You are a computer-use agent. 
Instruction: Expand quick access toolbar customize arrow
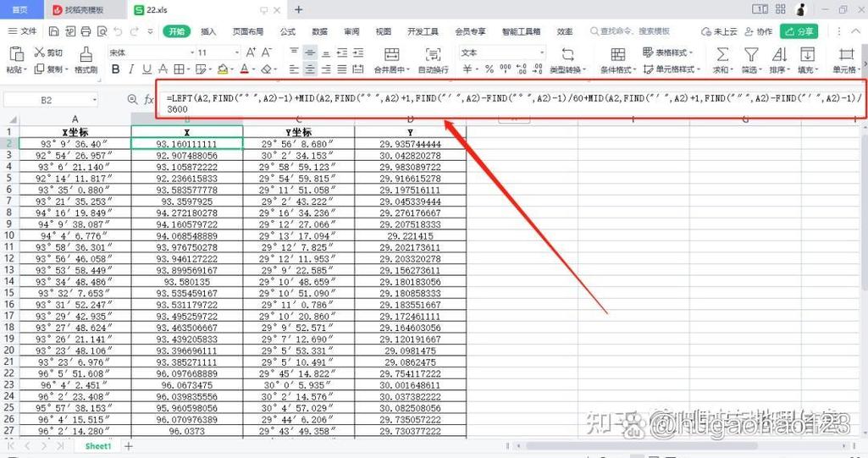click(151, 31)
